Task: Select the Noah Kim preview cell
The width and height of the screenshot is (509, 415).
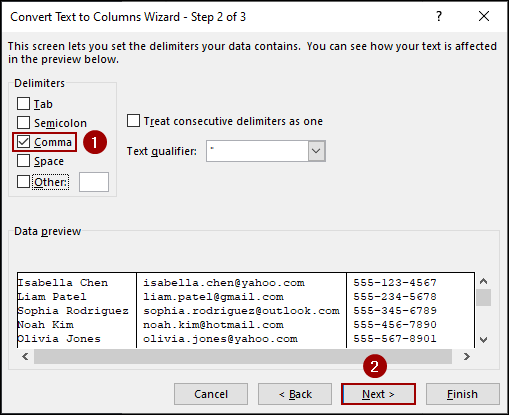Action: [46, 325]
